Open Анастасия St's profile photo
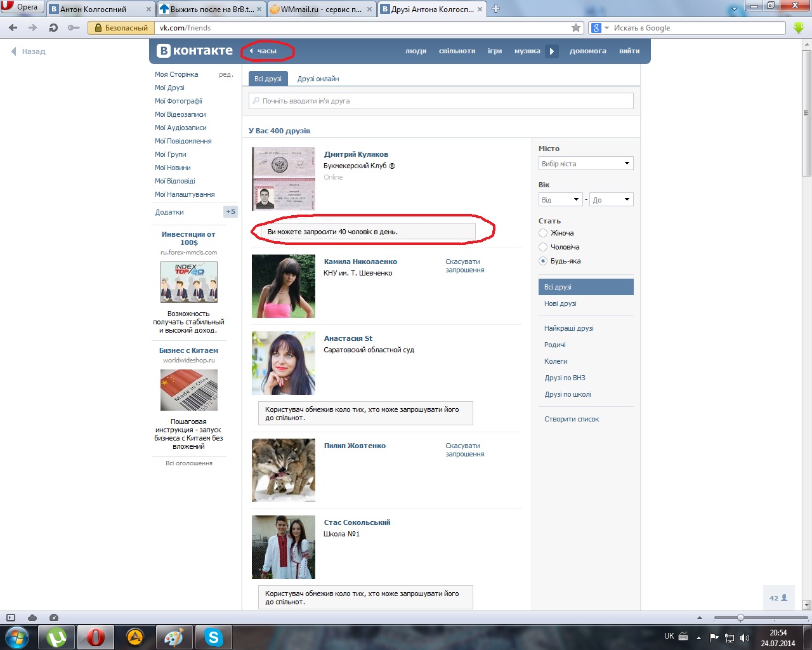This screenshot has width=812, height=650. (x=284, y=363)
